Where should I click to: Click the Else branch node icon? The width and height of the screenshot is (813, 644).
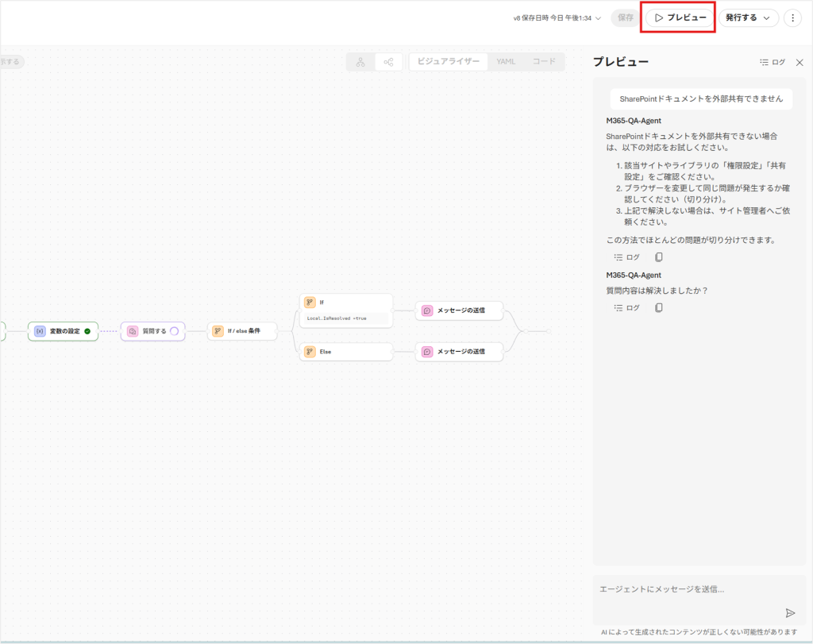point(310,351)
